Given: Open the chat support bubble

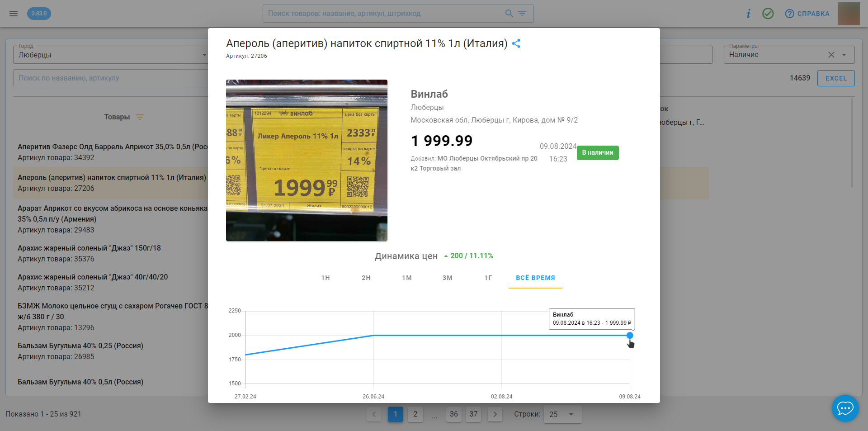Looking at the screenshot, I should 845,408.
